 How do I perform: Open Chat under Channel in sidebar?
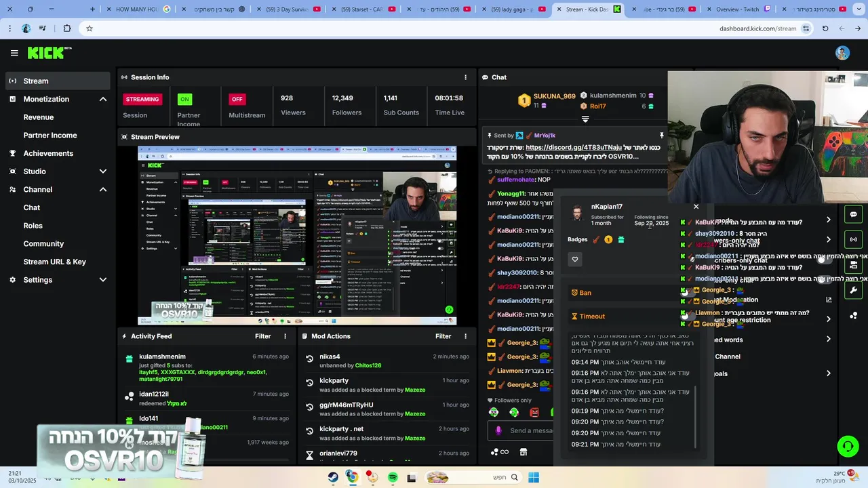click(32, 208)
